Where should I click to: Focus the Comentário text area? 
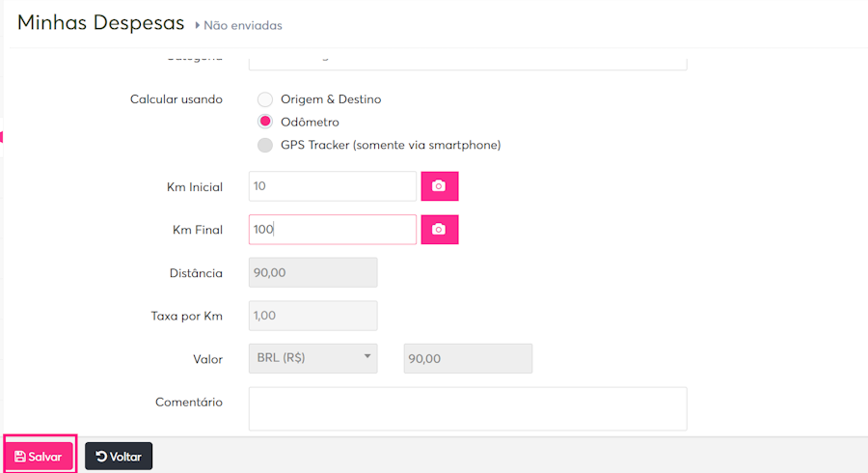[467, 408]
